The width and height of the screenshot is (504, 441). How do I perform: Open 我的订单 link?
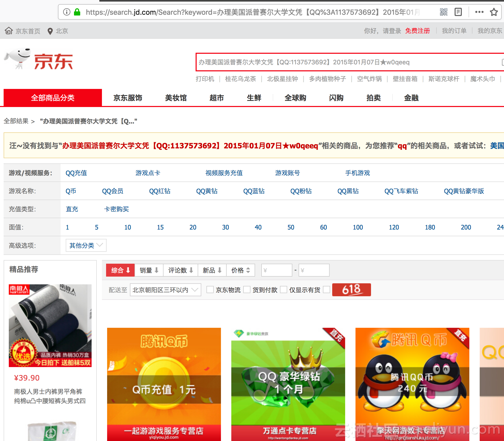(x=454, y=31)
